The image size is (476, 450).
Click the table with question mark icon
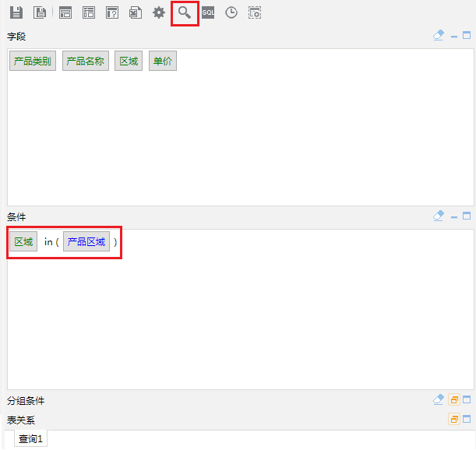(112, 12)
